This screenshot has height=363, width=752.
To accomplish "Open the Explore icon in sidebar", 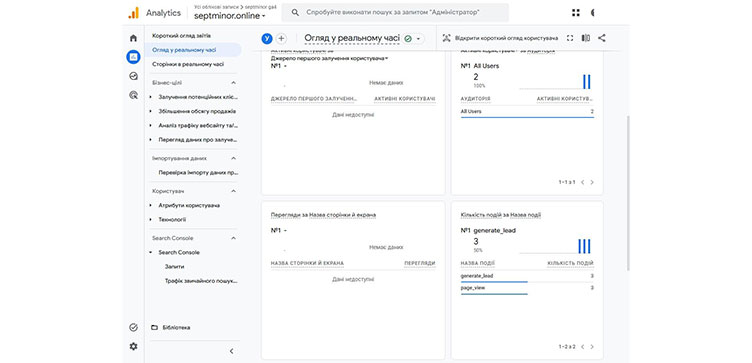I will [133, 76].
